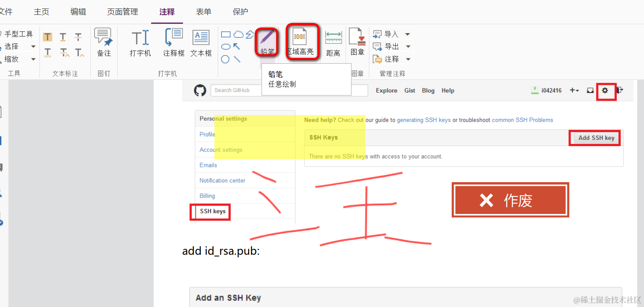Screen dimensions: 644x307
Task: Activate the 铅笔 pencil tool
Action: [x=267, y=42]
